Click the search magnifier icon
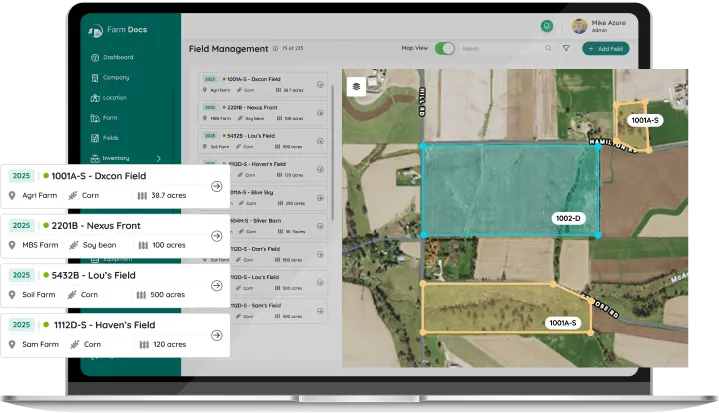This screenshot has height=413, width=719. tap(547, 48)
